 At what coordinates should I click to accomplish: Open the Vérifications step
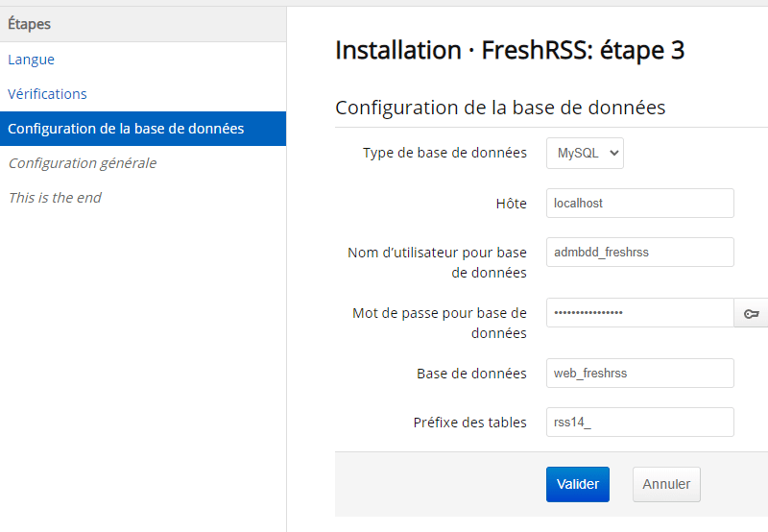(48, 94)
